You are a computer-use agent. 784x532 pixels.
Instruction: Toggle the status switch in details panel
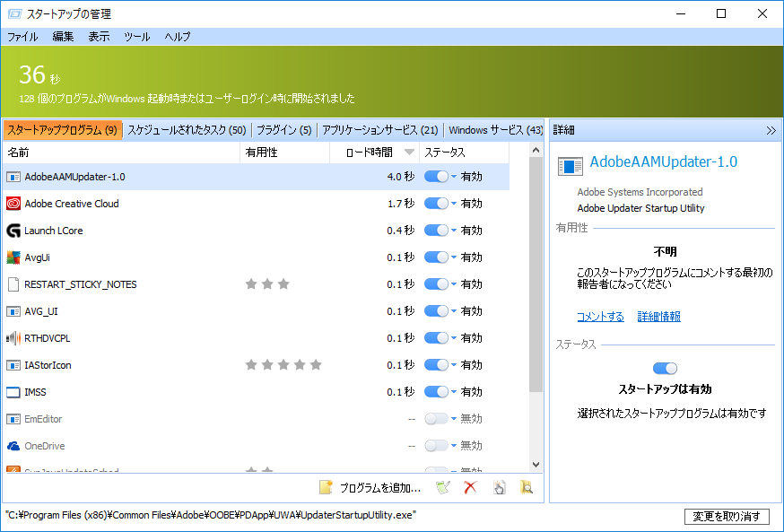click(x=665, y=369)
